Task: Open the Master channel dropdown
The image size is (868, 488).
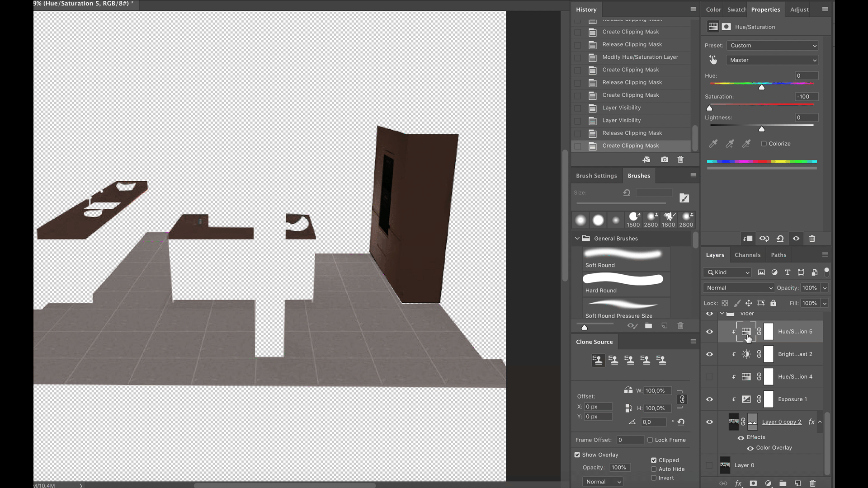Action: tap(773, 60)
